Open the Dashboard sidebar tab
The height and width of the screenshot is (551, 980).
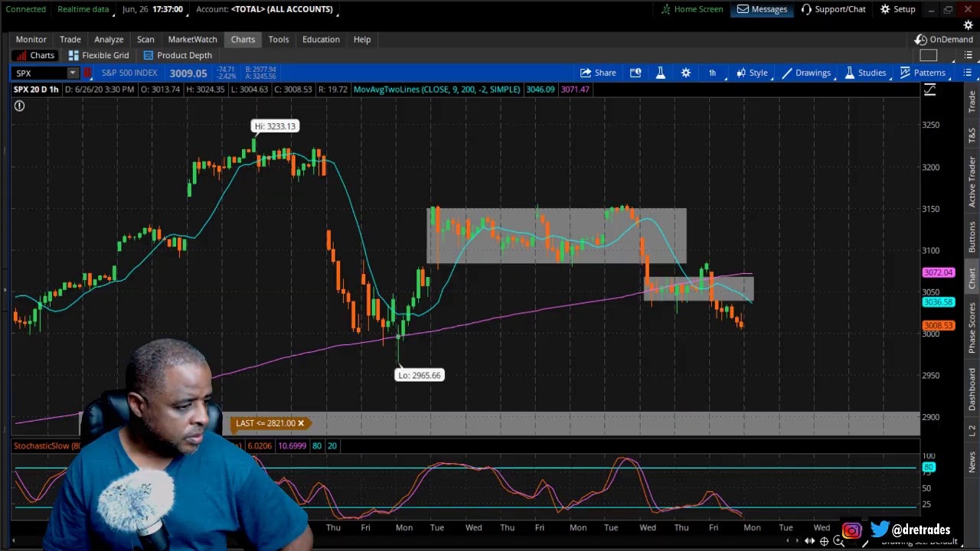coord(972,389)
